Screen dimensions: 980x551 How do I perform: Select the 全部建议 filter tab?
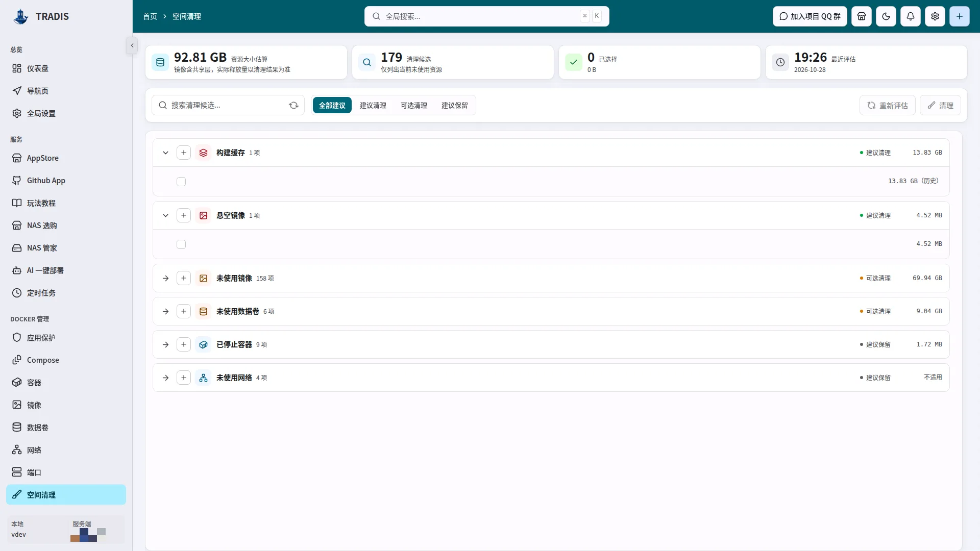coord(332,105)
